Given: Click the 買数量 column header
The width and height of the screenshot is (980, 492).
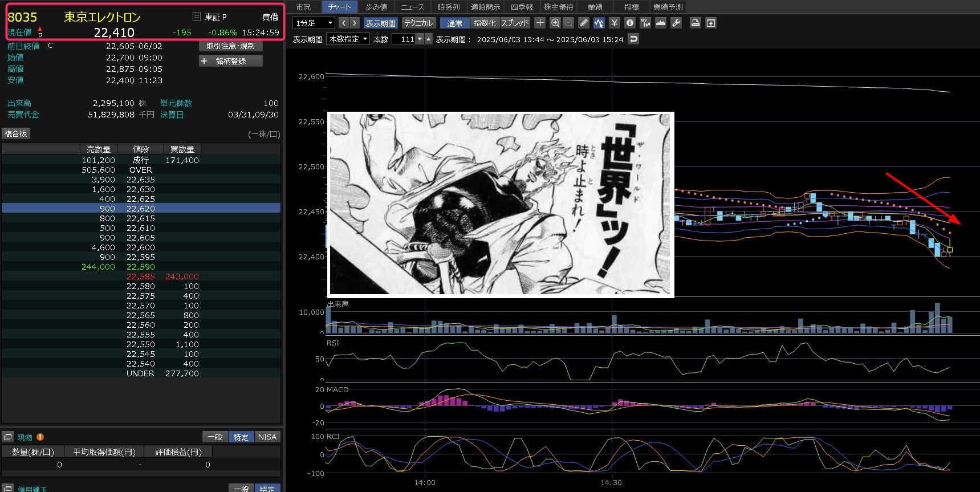Looking at the screenshot, I should [x=182, y=149].
